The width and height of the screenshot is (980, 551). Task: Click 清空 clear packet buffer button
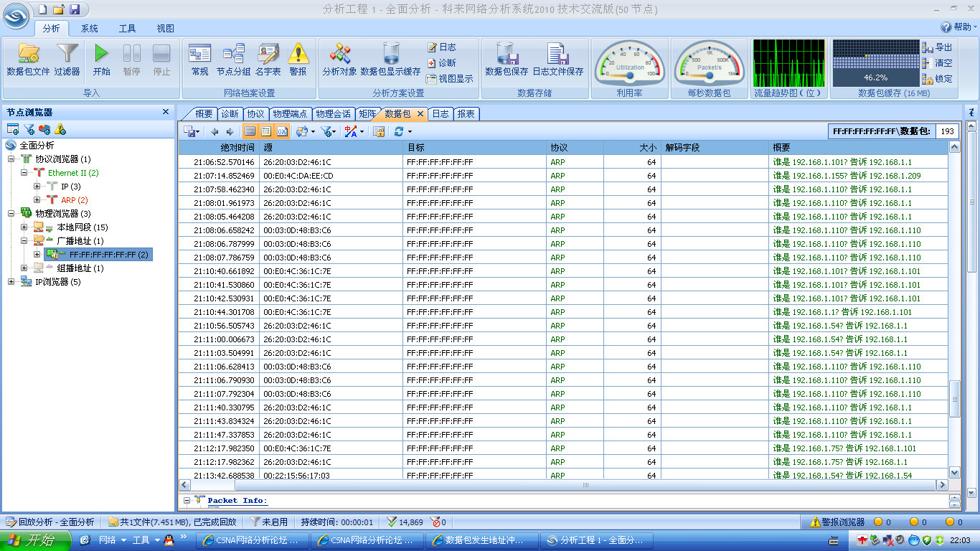(x=937, y=63)
